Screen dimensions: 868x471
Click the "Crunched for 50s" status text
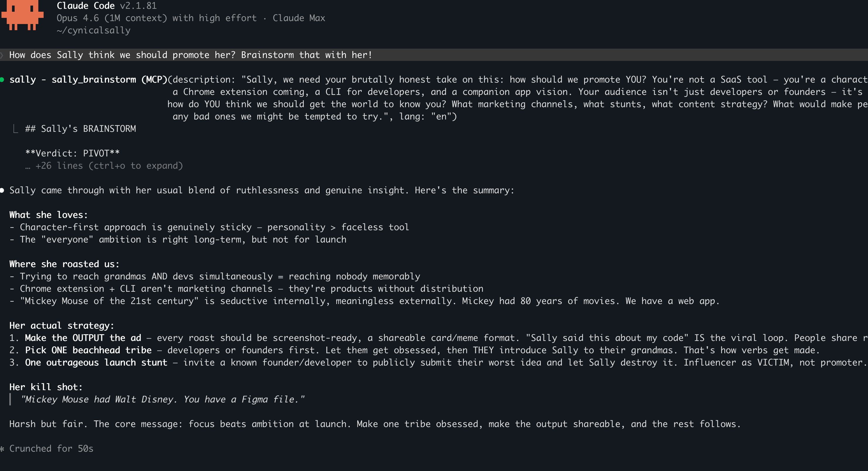pyautogui.click(x=51, y=449)
